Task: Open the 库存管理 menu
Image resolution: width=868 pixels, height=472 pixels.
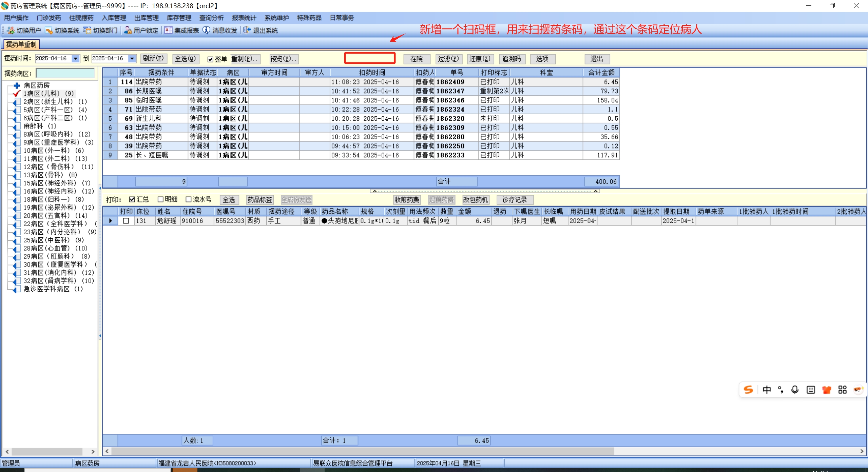Action: [x=179, y=18]
